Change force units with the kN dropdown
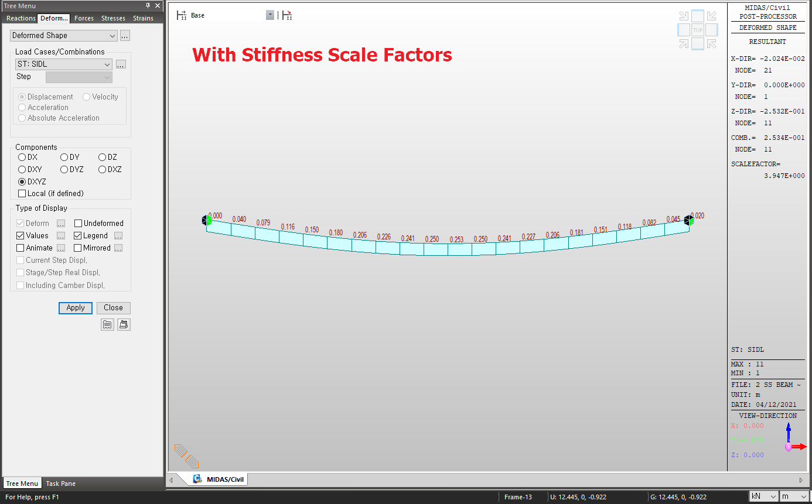812x504 pixels. pos(763,496)
